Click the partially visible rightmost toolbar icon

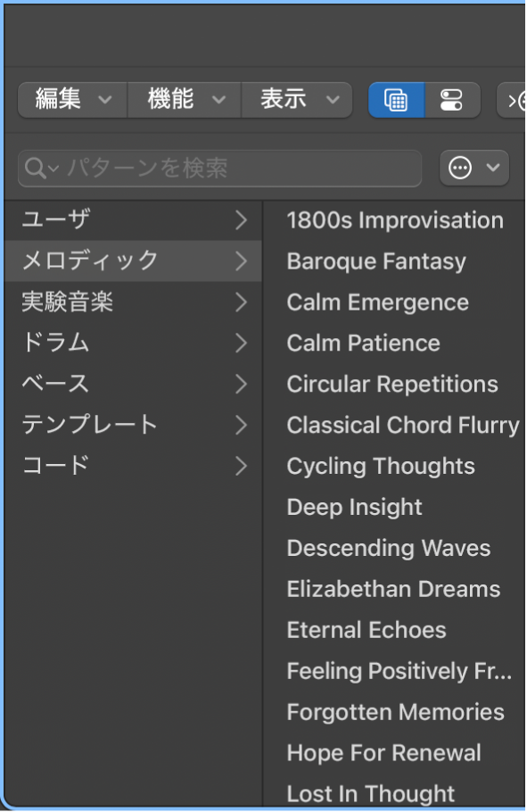515,100
